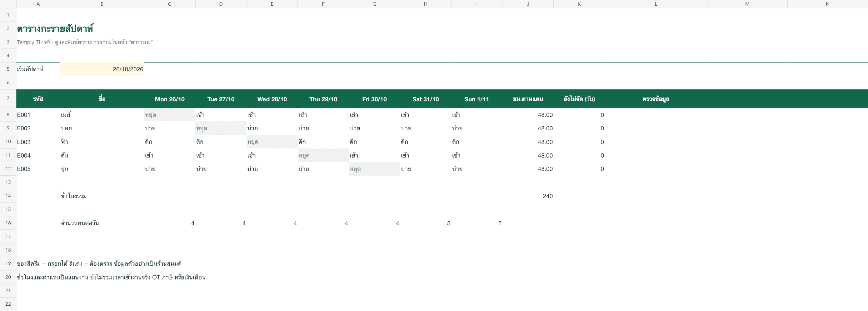The height and width of the screenshot is (311, 868).
Task: Click the subtitle starting with Temply TH ฟรี
Action: click(x=85, y=42)
